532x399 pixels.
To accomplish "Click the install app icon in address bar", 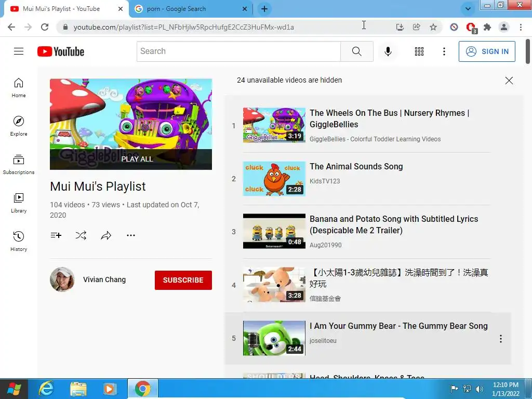I will 400,27.
